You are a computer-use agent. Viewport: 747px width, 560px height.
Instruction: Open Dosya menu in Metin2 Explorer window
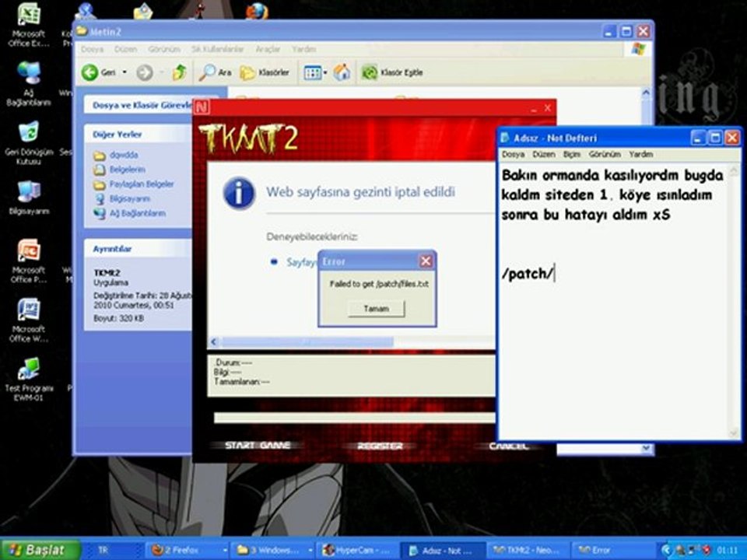(x=92, y=49)
